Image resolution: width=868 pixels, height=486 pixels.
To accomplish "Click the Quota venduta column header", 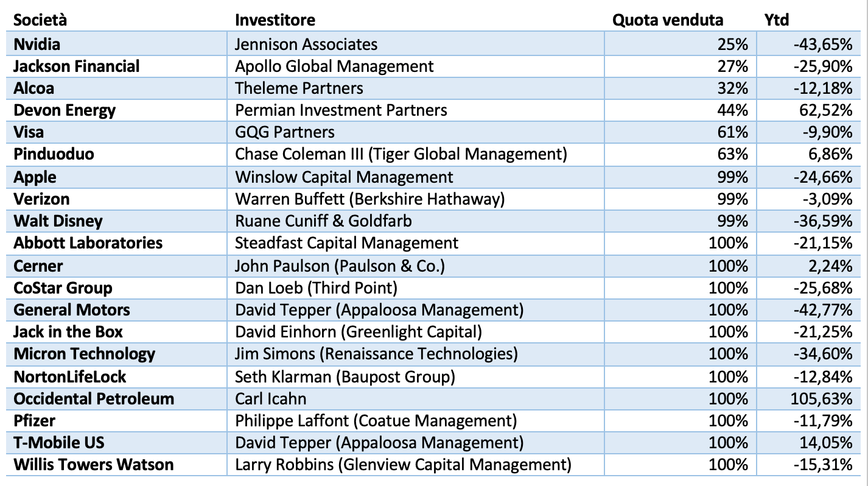I will point(668,19).
